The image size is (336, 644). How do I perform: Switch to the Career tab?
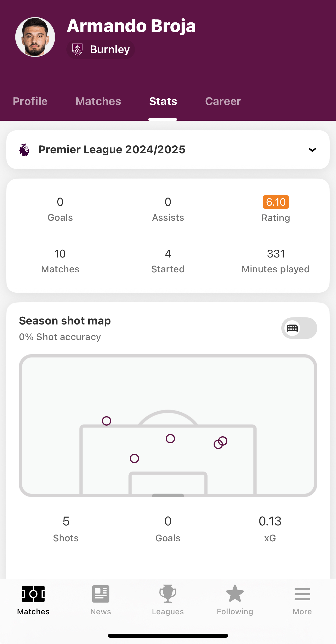pos(223,101)
